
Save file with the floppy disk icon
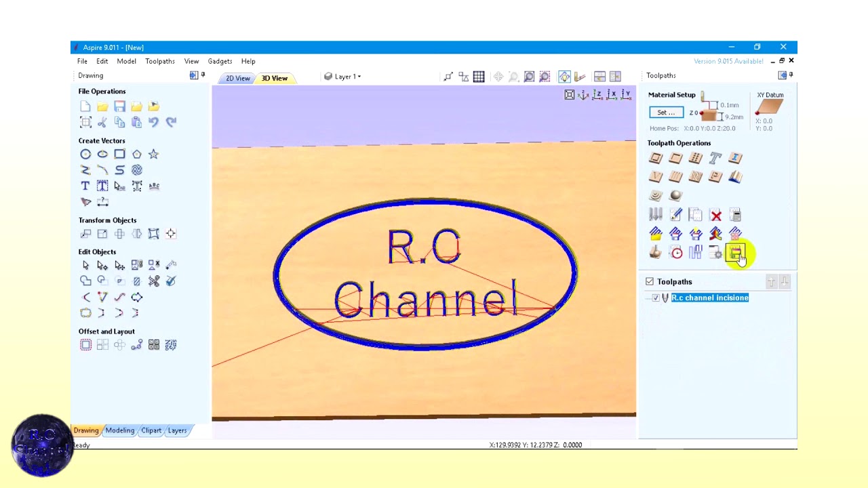119,106
